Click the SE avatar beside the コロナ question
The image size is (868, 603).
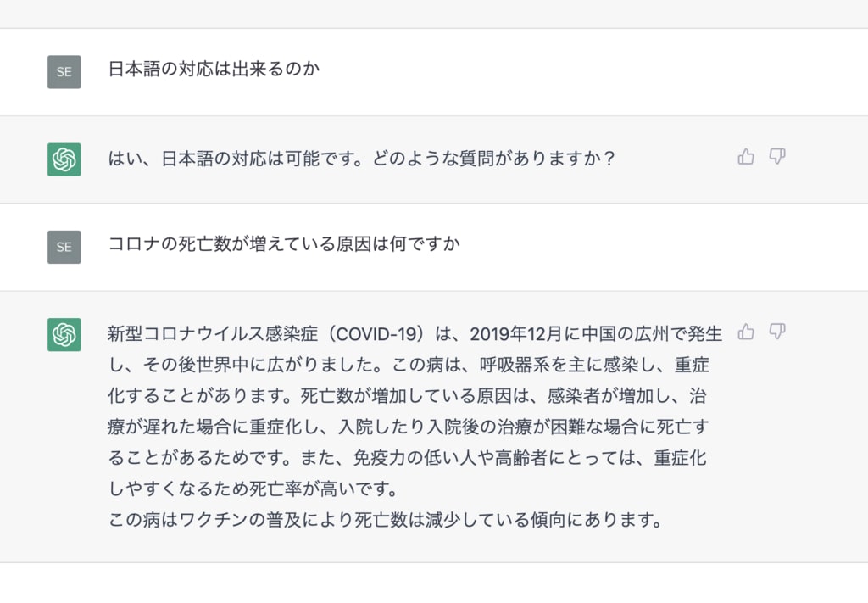(x=64, y=247)
